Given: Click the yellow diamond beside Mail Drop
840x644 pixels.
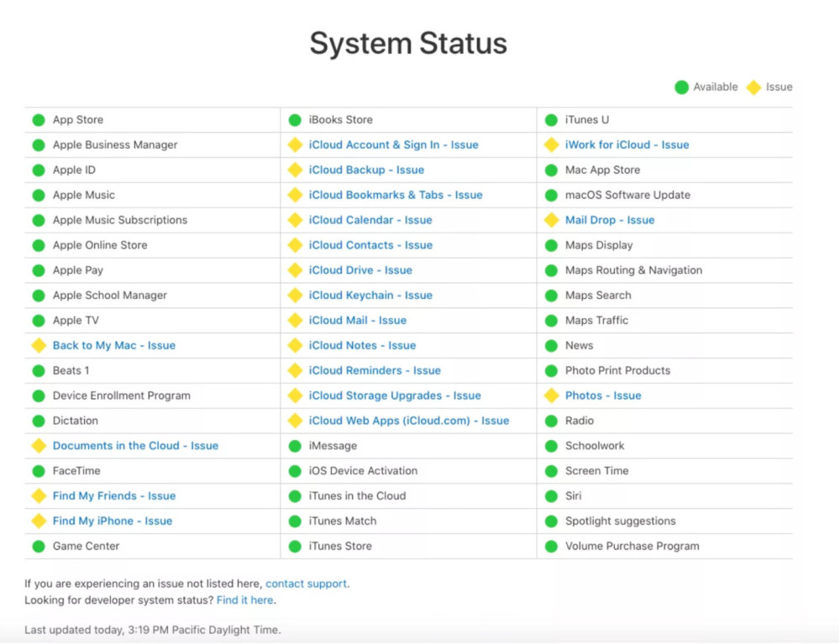Looking at the screenshot, I should 551,220.
